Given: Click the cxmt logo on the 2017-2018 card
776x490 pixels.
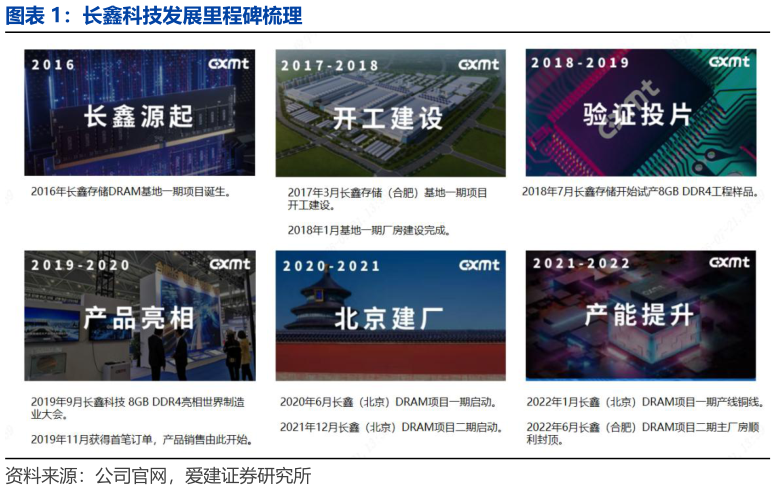Looking at the screenshot, I should pyautogui.click(x=479, y=64).
